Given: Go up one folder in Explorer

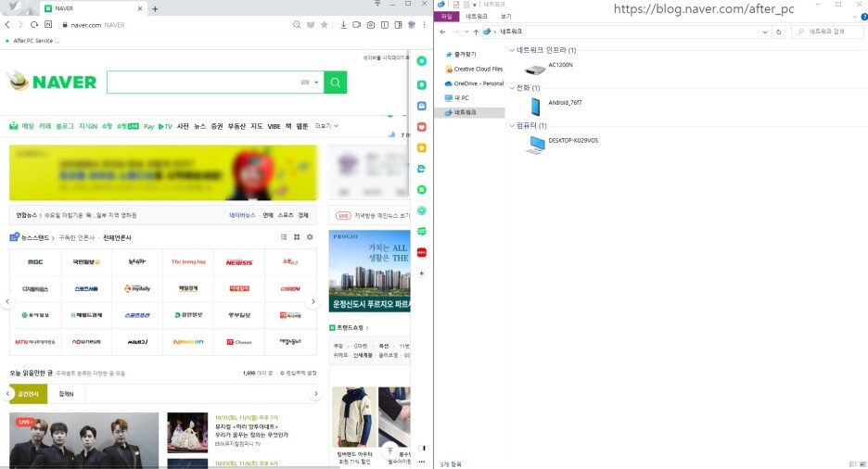Looking at the screenshot, I should click(x=476, y=32).
